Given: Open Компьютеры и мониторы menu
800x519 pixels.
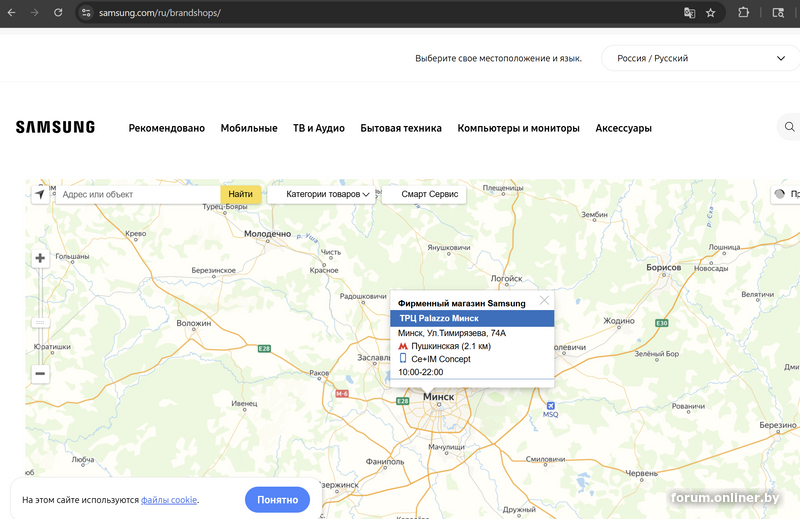Looking at the screenshot, I should [518, 128].
